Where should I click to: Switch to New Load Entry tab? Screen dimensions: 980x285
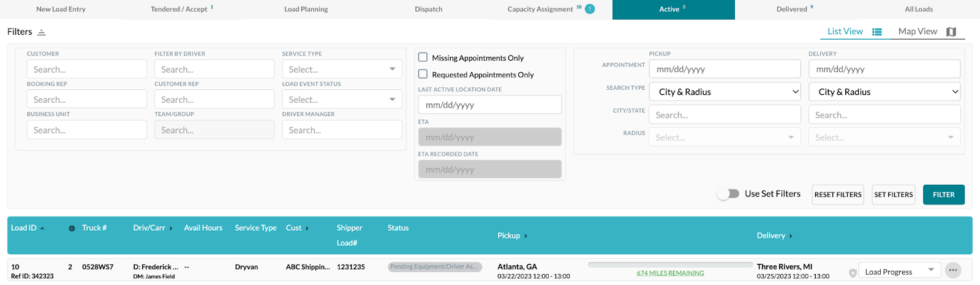pos(61,9)
